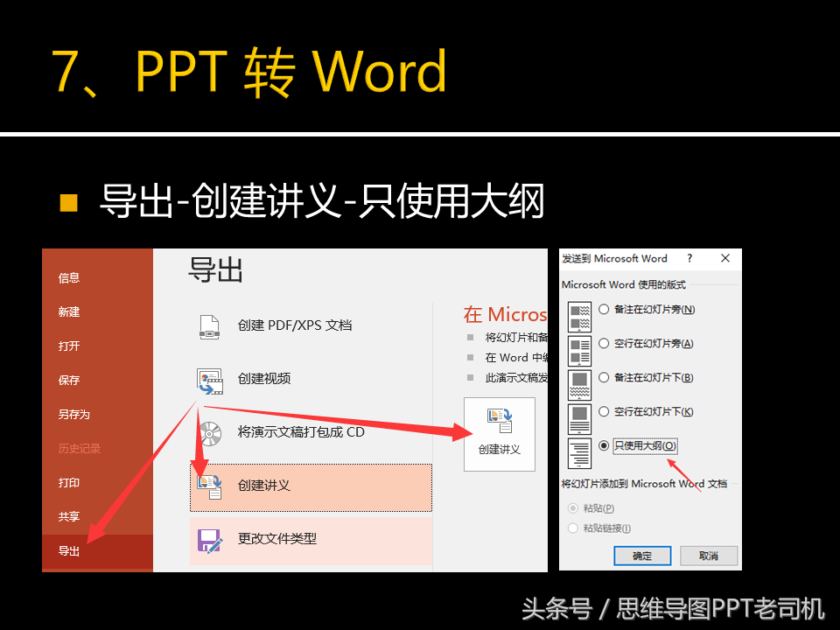The height and width of the screenshot is (630, 840).
Task: Choose the 更改文件类型 export option
Action: pos(311,540)
